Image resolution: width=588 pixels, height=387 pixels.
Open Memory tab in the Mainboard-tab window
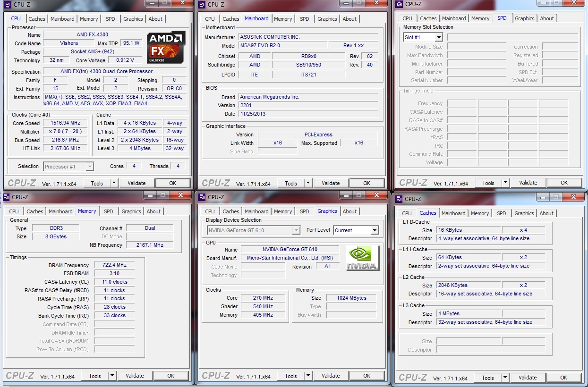pyautogui.click(x=283, y=19)
